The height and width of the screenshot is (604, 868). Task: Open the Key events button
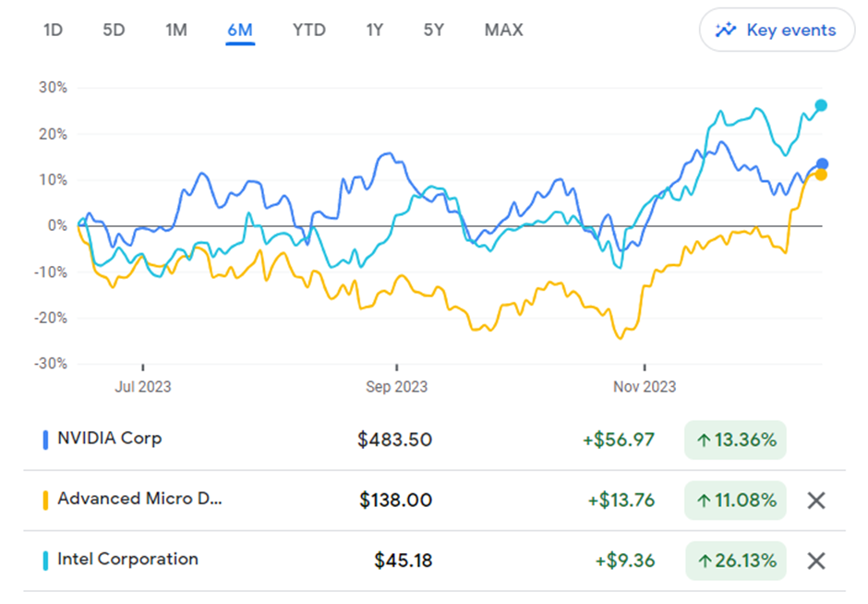point(778,30)
